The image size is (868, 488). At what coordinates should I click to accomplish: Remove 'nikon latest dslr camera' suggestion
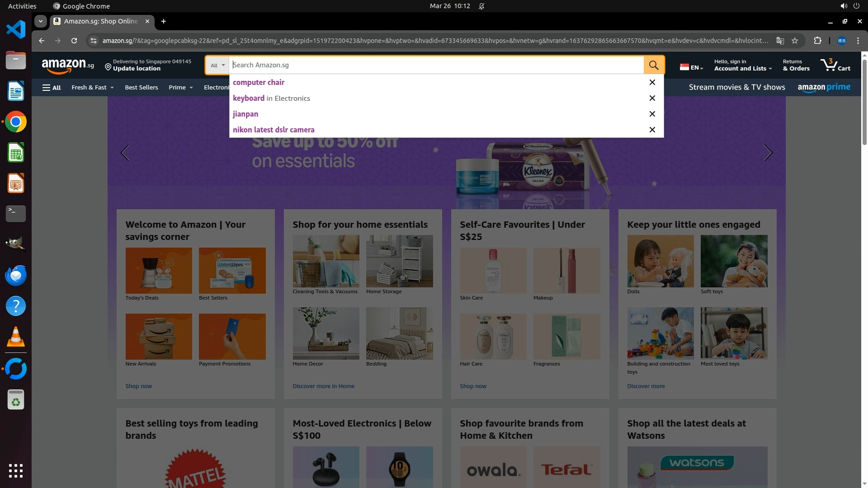pos(652,130)
